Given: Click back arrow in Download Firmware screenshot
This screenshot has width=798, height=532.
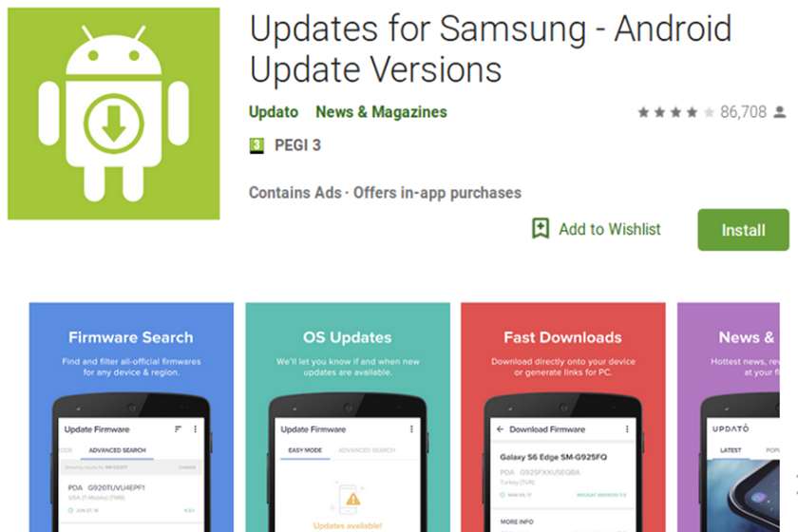Looking at the screenshot, I should point(500,429).
